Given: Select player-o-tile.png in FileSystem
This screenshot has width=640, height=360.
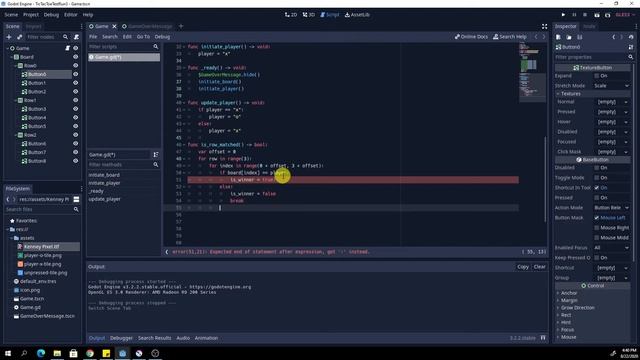Looking at the screenshot, I should (x=42, y=256).
